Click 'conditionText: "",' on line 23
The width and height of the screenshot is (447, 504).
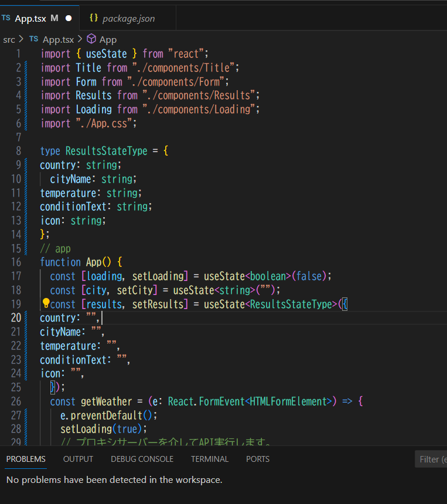pos(85,360)
